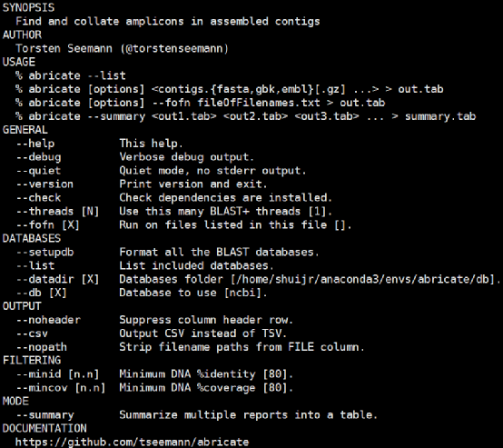The height and width of the screenshot is (448, 503).
Task: Click the --help option text
Action: tap(35, 144)
